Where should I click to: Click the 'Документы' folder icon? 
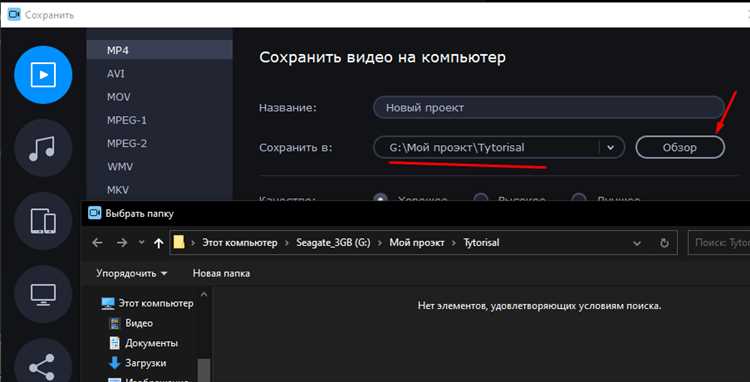click(114, 343)
